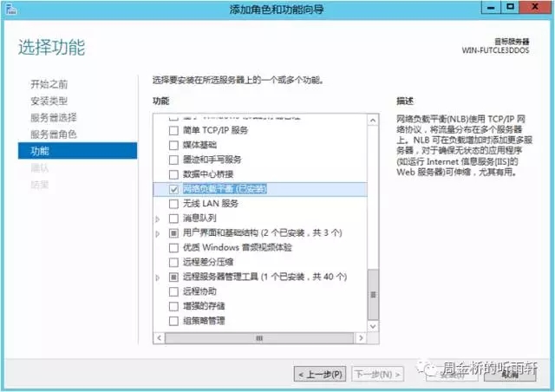Screen dimensions: 555x392
Task: Expand the 用户界面和基础结构 node
Action: point(158,233)
